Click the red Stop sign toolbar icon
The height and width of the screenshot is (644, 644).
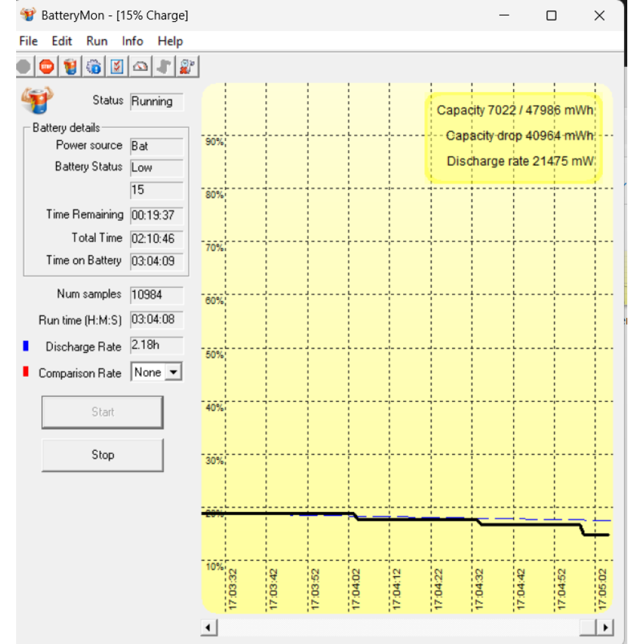[46, 66]
